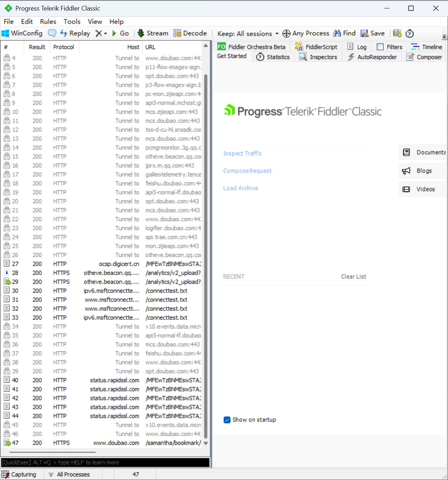Click document icon of session 40
This screenshot has width=448, height=480.
coord(7,380)
